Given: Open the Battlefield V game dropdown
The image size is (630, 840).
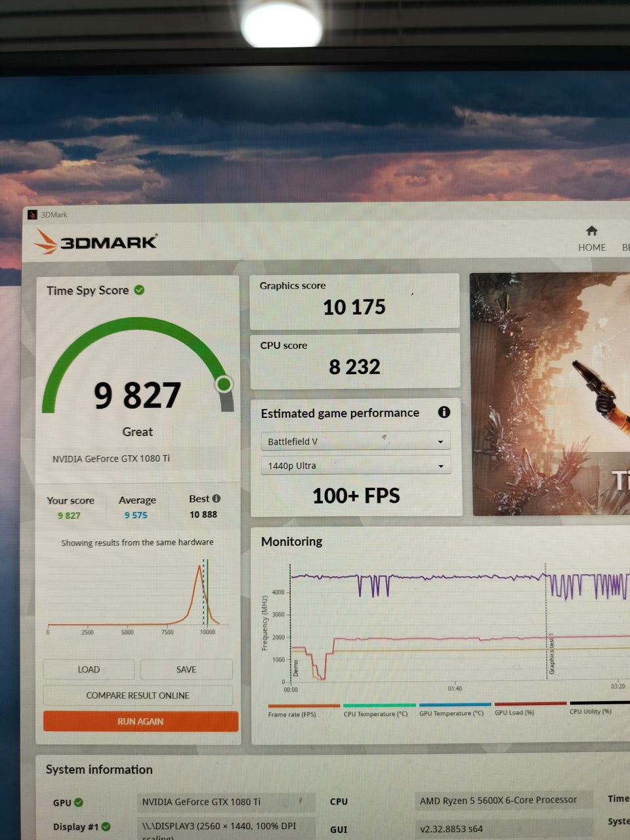Looking at the screenshot, I should 356,442.
